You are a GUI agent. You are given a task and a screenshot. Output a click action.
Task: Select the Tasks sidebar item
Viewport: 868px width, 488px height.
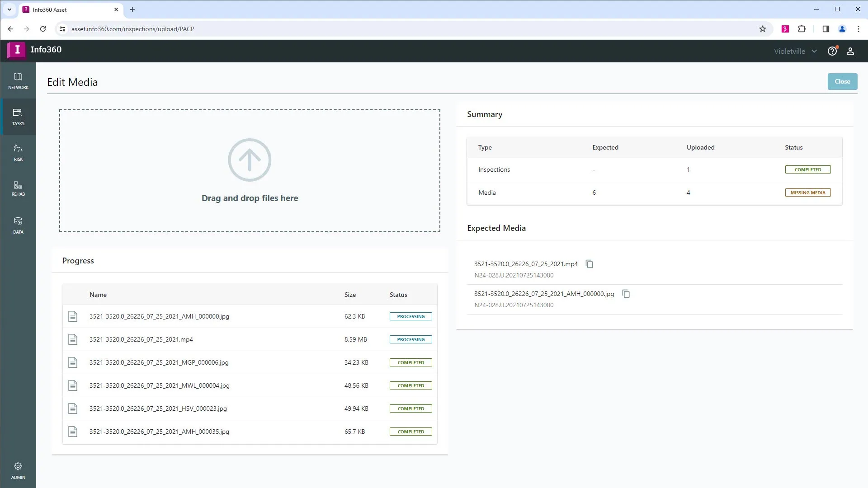[18, 117]
